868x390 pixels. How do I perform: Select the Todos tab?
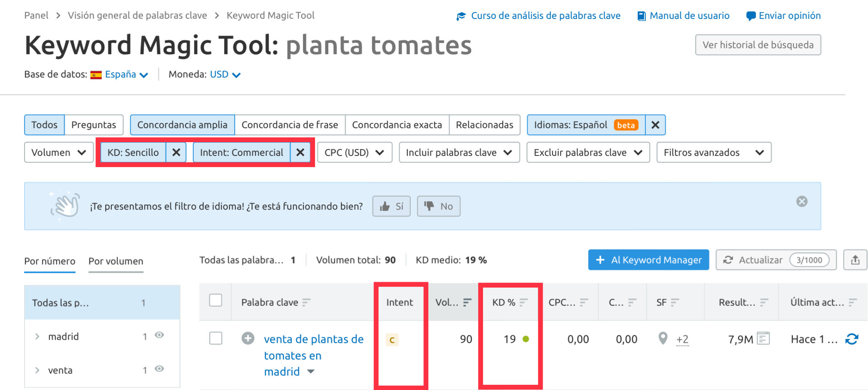point(44,125)
